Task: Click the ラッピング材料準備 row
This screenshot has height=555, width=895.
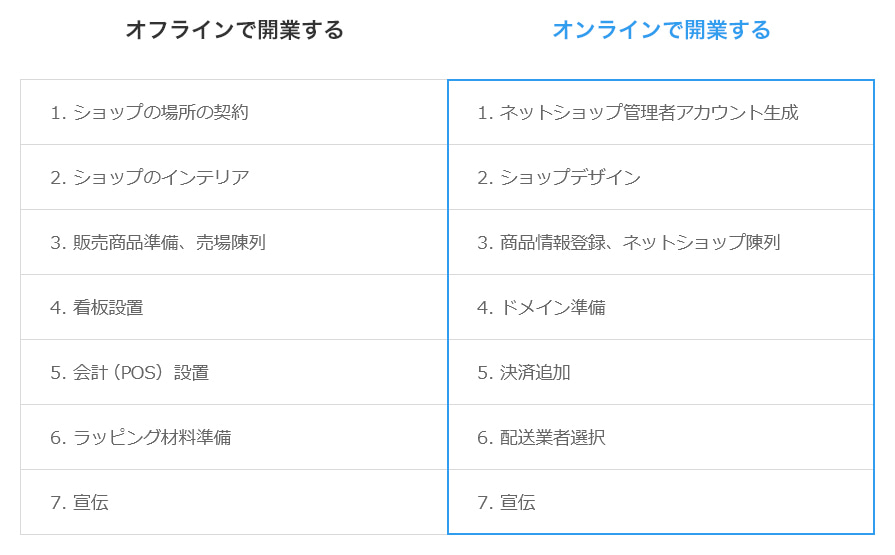Action: 234,437
